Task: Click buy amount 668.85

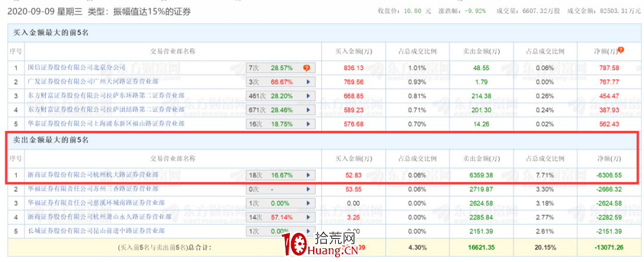Action: coord(354,96)
